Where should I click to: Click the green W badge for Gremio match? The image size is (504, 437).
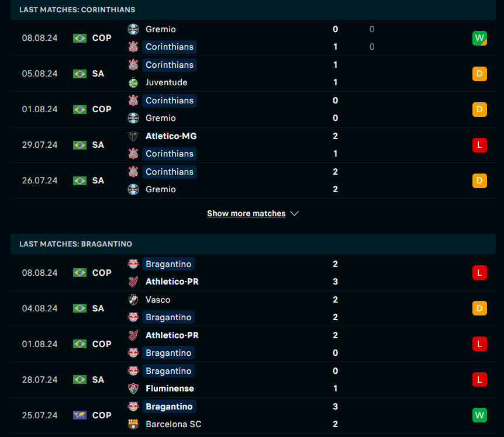point(479,38)
